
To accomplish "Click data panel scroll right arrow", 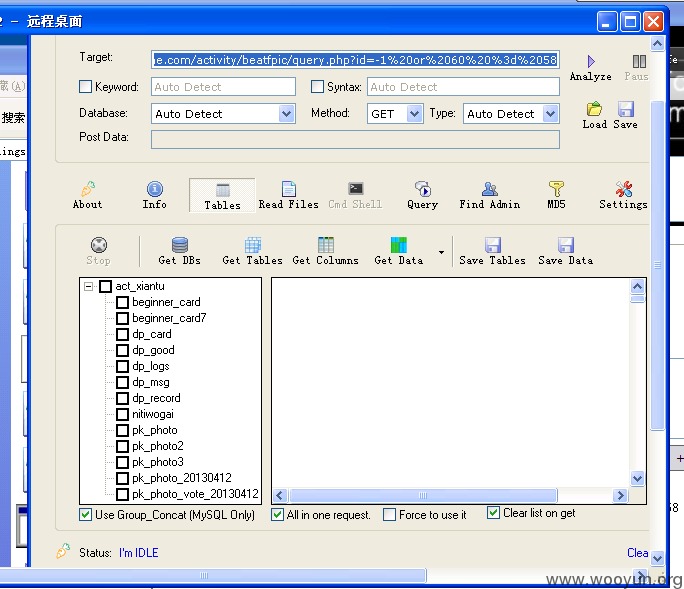I will tap(620, 496).
